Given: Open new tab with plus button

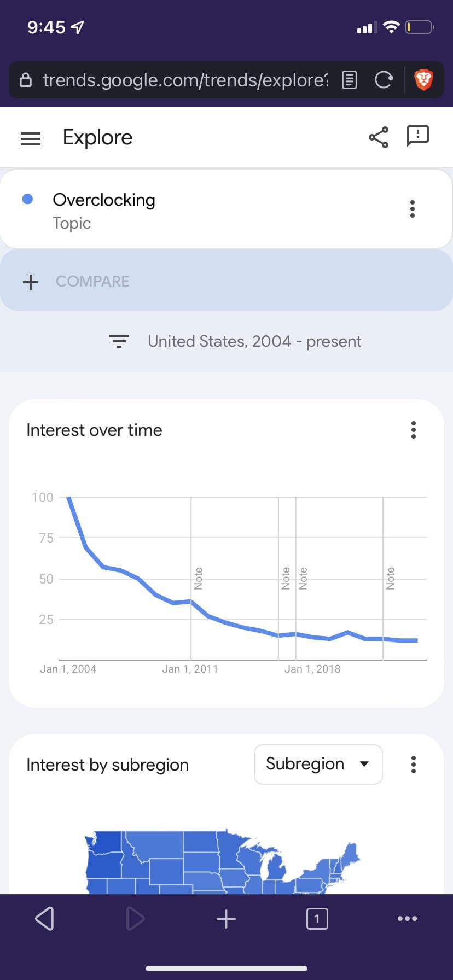Looking at the screenshot, I should [x=226, y=919].
